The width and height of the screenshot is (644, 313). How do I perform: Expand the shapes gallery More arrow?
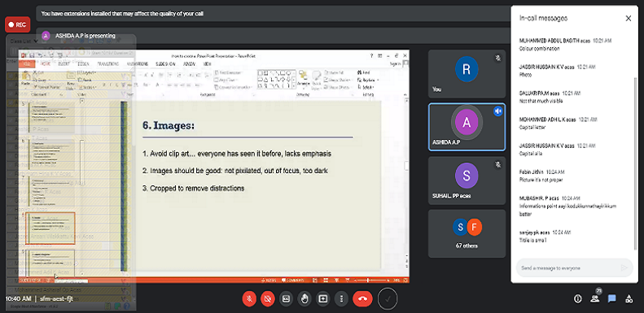[x=293, y=86]
